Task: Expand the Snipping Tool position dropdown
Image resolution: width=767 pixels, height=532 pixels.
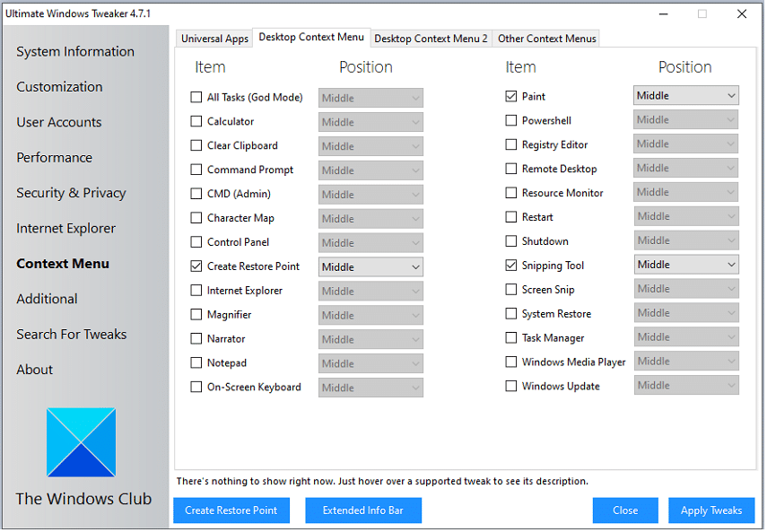Action: click(x=686, y=265)
